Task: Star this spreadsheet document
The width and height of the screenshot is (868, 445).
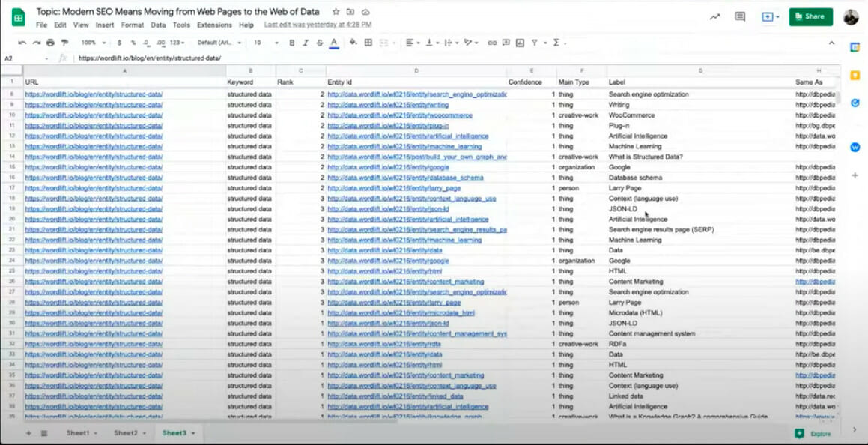Action: pos(336,12)
